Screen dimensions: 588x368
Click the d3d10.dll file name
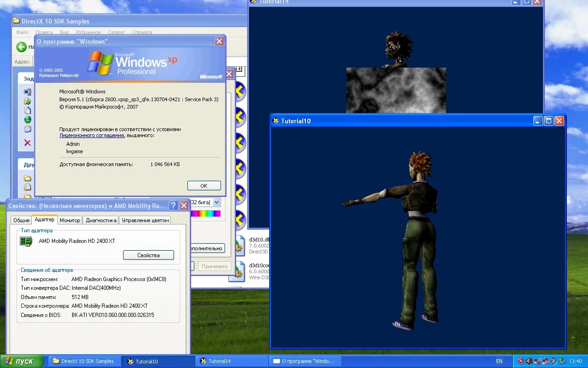point(259,240)
